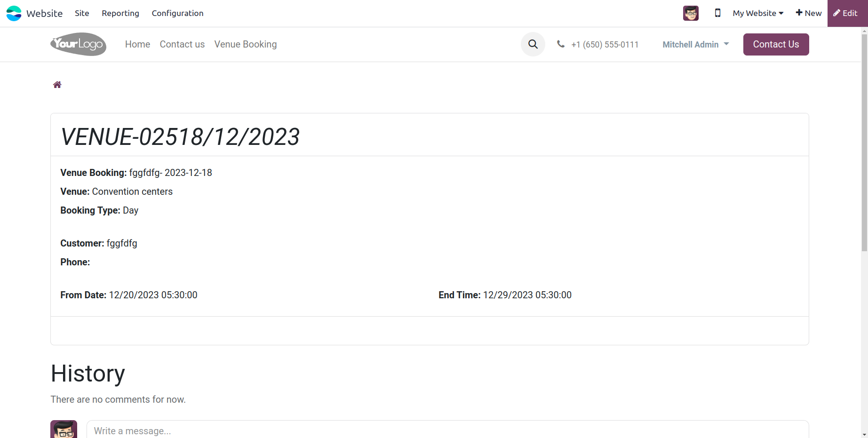Open the Configuration menu
This screenshot has height=438, width=868.
coord(177,13)
